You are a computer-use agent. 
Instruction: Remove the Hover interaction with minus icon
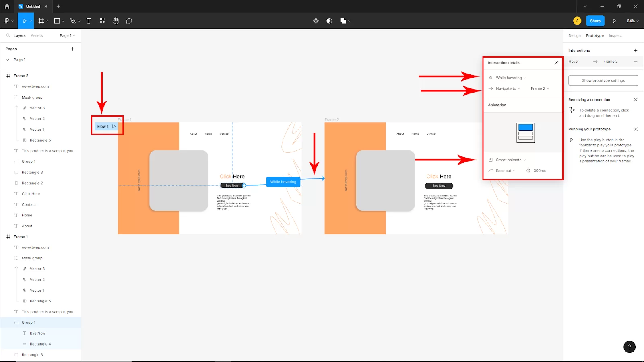coord(636,62)
